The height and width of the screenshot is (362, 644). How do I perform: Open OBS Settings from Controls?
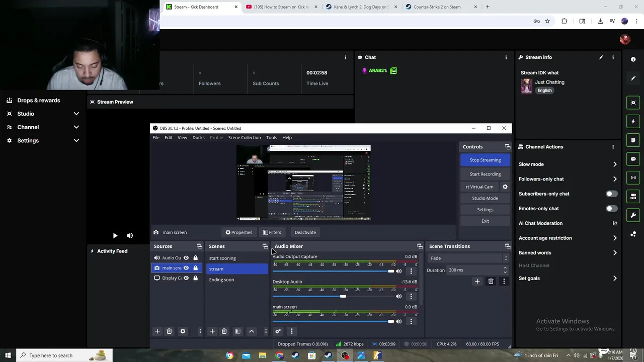[x=485, y=210]
